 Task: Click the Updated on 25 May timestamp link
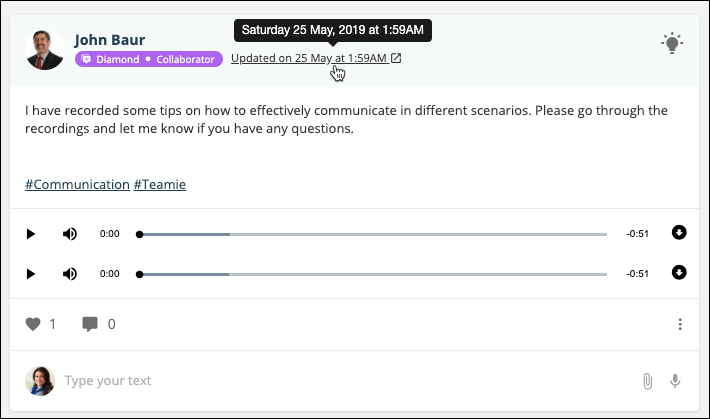[310, 58]
